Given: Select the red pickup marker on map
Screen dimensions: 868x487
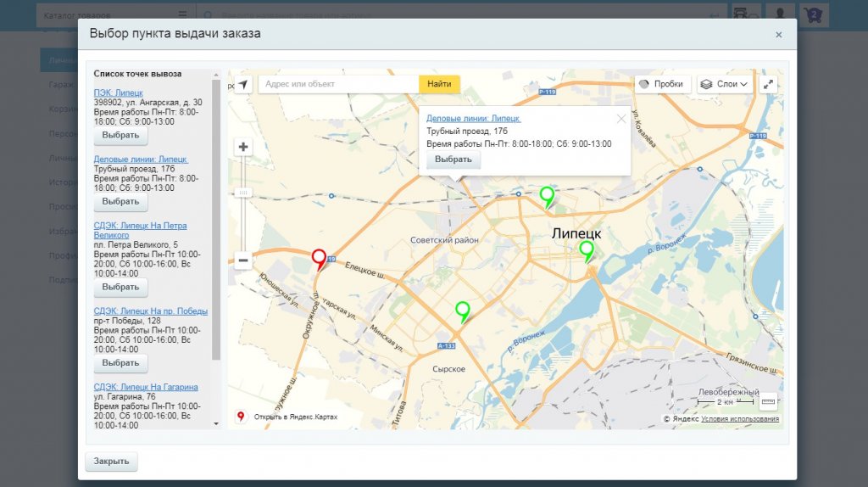Looking at the screenshot, I should [x=319, y=258].
